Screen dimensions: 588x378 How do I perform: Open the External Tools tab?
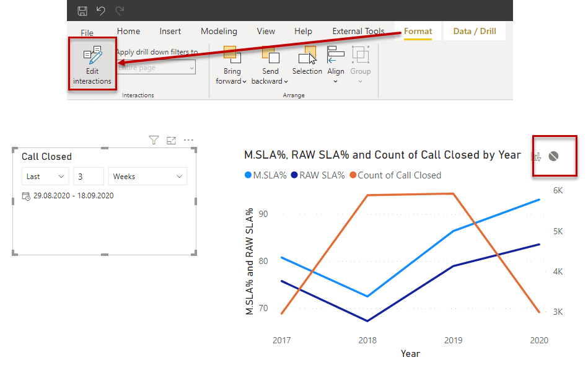click(358, 31)
